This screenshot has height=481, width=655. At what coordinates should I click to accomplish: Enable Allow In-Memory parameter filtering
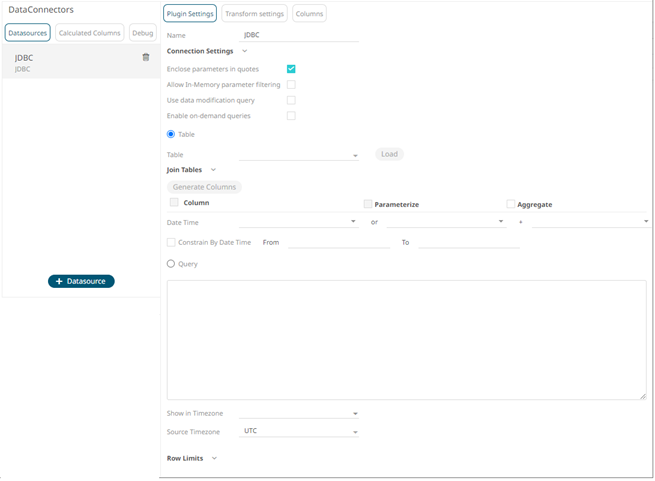pyautogui.click(x=291, y=85)
